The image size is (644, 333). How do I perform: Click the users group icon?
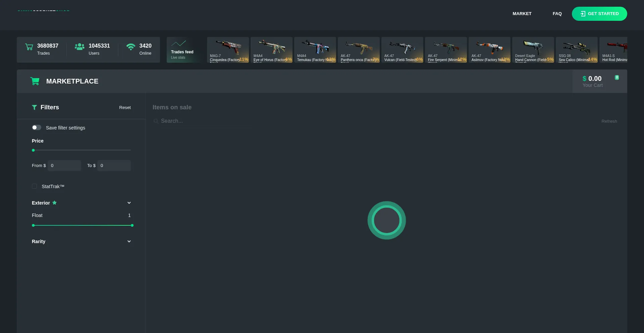pyautogui.click(x=79, y=47)
